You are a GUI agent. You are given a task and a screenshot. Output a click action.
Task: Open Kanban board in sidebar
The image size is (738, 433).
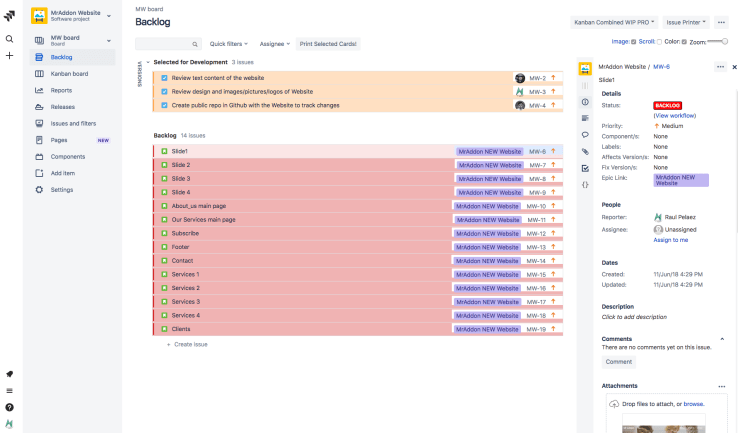[68, 74]
